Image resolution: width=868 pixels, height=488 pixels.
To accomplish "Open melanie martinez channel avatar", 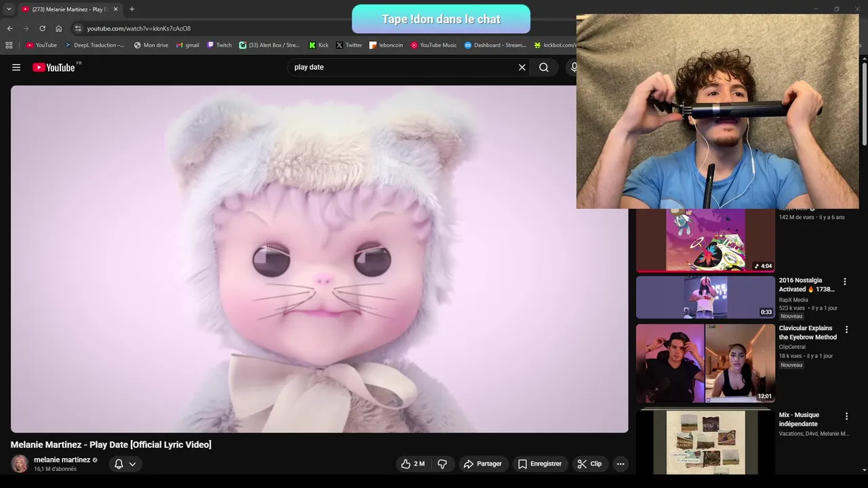I will tap(20, 464).
